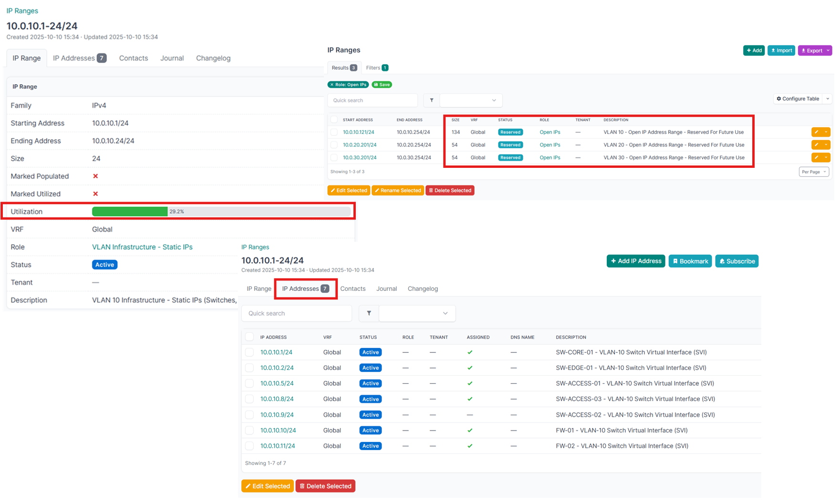This screenshot has height=504, width=840.
Task: Click inside the Quick search input field
Action: click(372, 100)
